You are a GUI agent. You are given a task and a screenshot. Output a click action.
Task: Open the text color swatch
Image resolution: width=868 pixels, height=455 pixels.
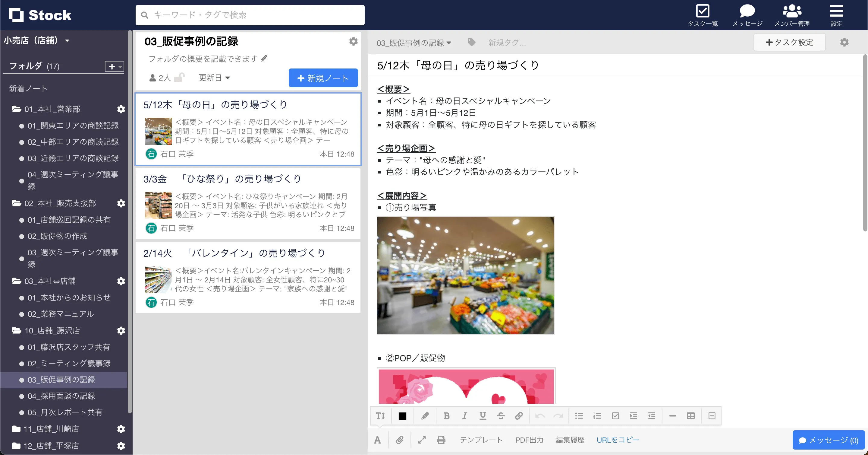402,416
